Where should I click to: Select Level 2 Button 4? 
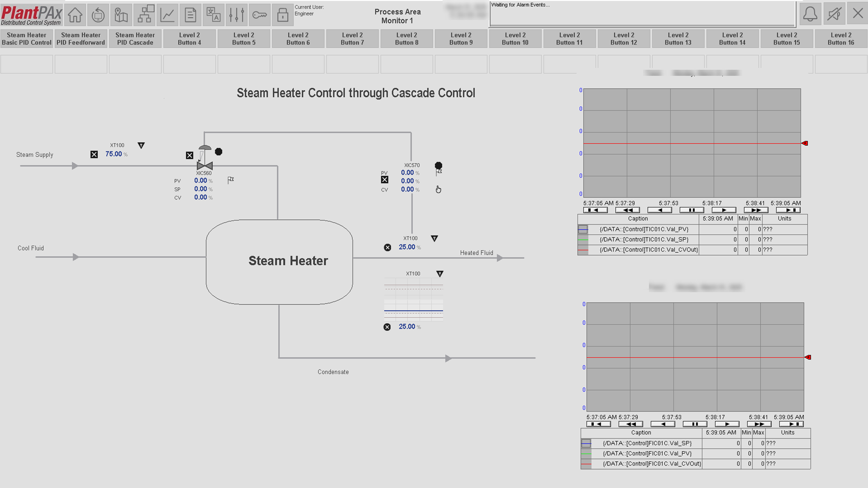190,39
